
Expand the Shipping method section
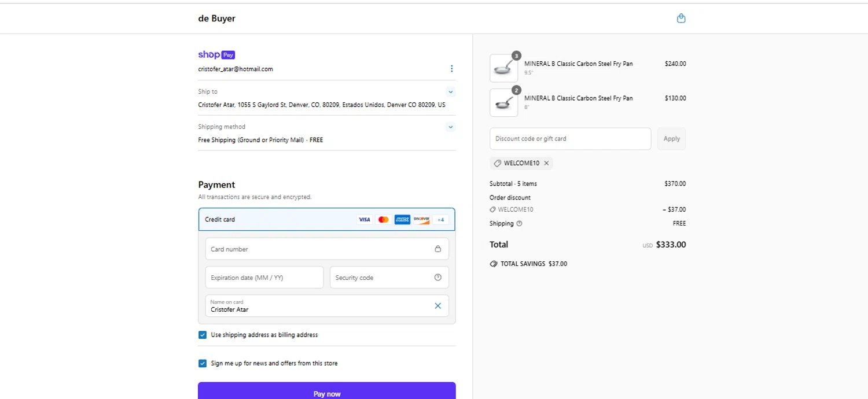click(451, 127)
